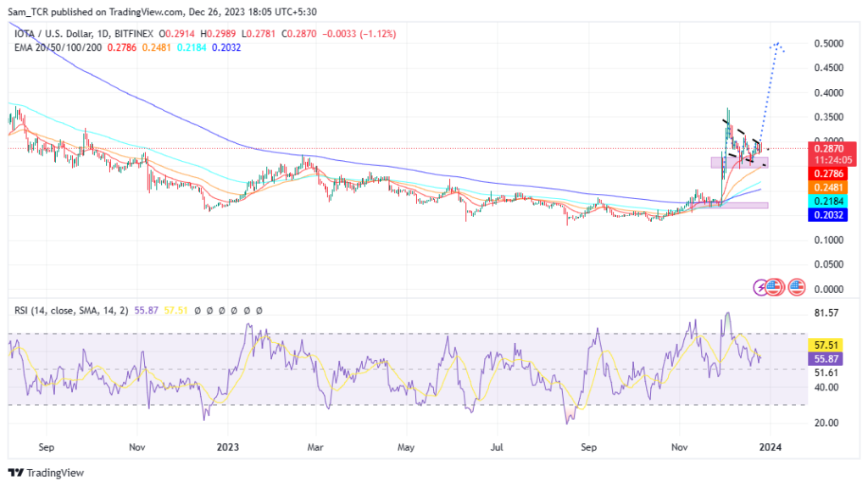Click the red 0.2870 current price label on the axis
Image resolution: width=868 pixels, height=487 pixels.
tap(829, 149)
